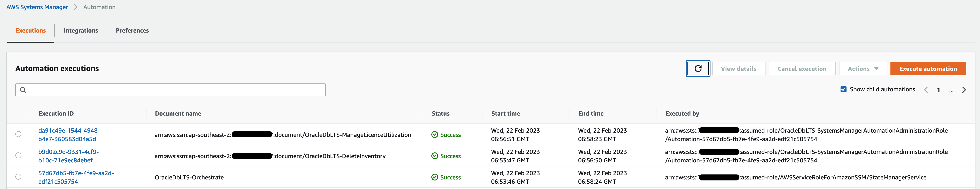Open the Actions dropdown menu
980x189 pixels.
pos(863,69)
